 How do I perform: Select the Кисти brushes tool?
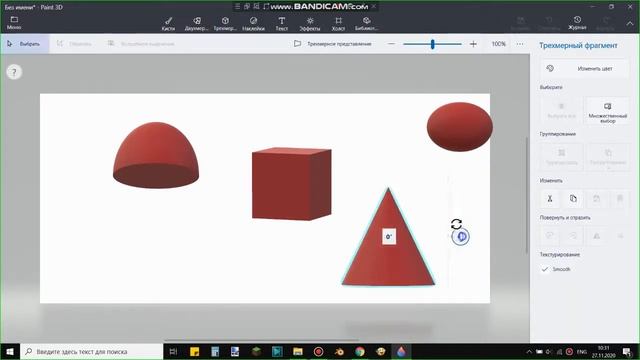click(168, 24)
